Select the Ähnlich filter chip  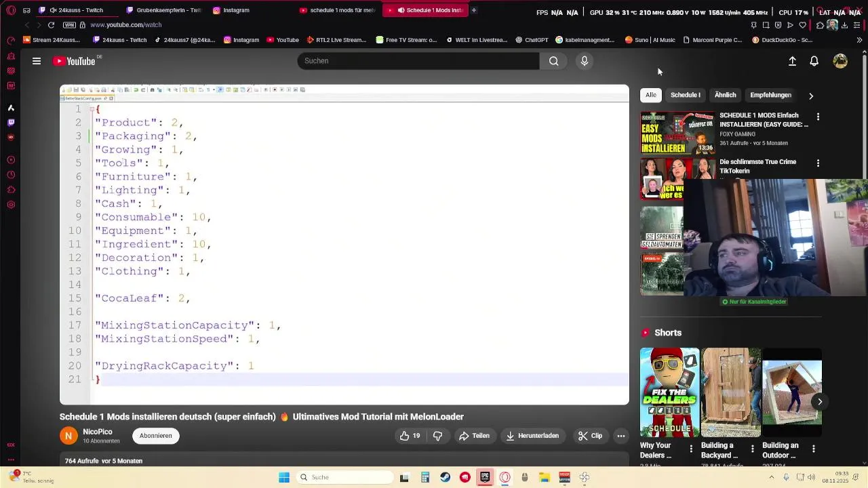pyautogui.click(x=725, y=95)
